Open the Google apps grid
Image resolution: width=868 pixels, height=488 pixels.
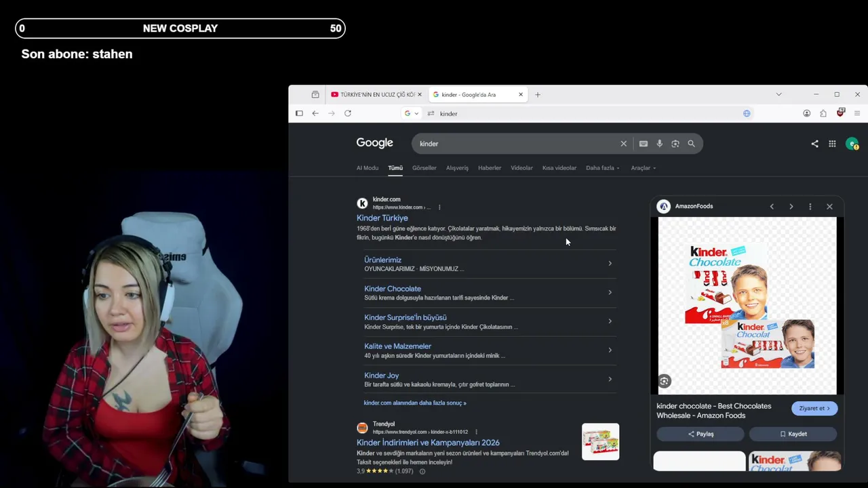(832, 144)
